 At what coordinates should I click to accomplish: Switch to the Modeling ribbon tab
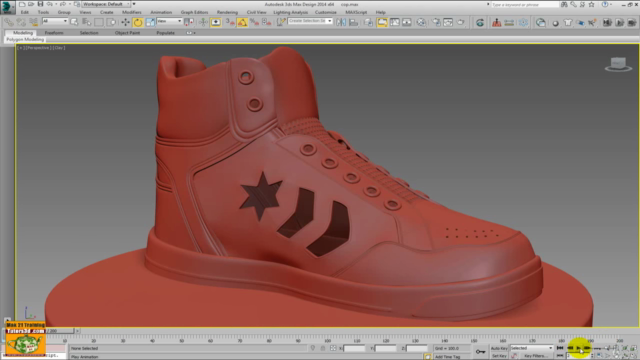coord(23,33)
